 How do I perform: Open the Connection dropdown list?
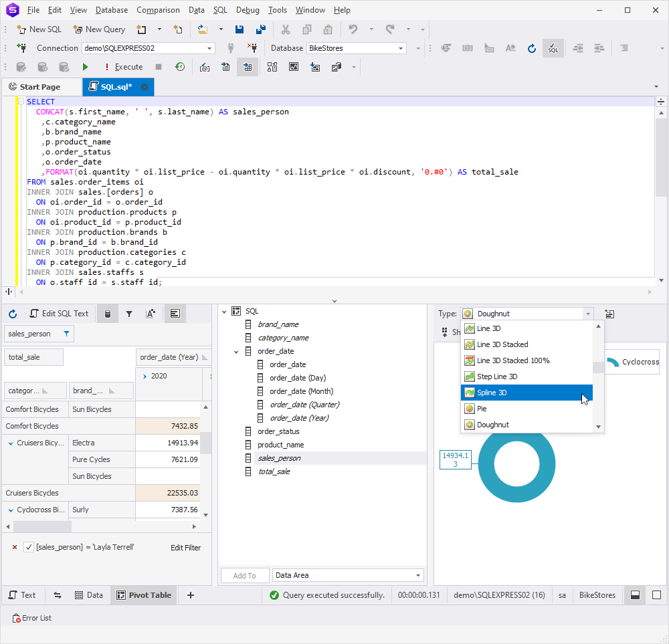[209, 48]
